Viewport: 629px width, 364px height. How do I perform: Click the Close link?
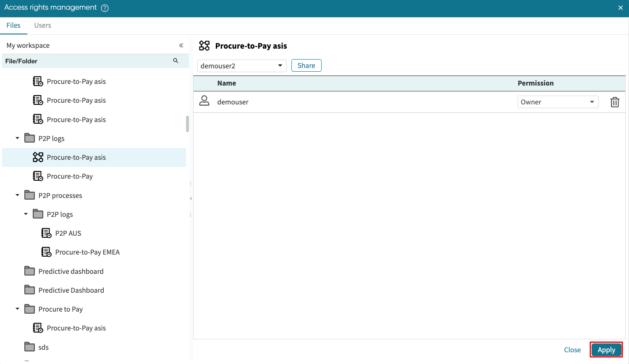[x=572, y=350]
